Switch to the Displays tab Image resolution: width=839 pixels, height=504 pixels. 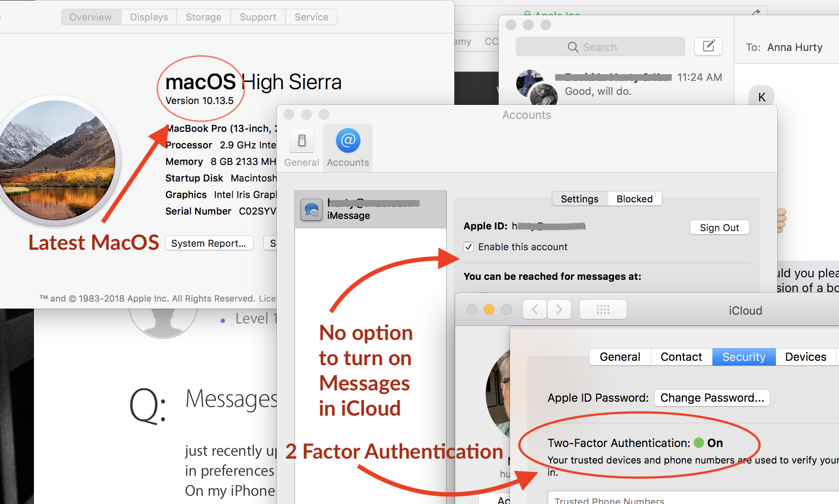click(149, 17)
